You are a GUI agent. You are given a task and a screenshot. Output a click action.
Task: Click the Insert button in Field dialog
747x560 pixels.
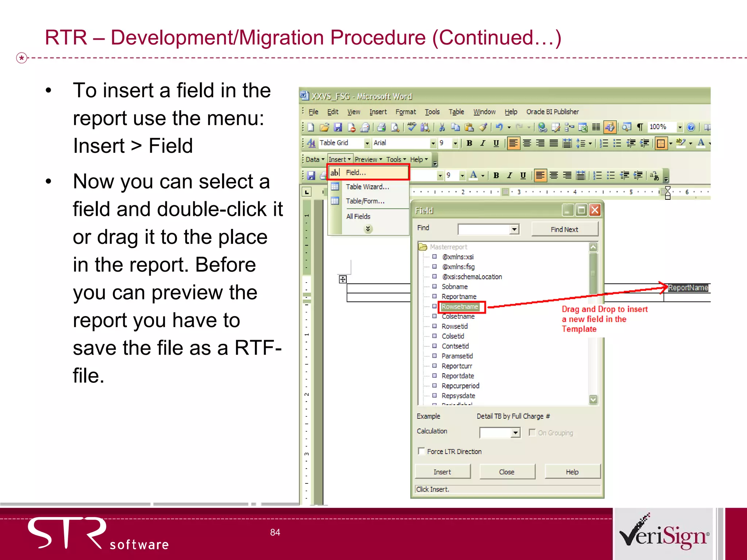[x=442, y=472]
